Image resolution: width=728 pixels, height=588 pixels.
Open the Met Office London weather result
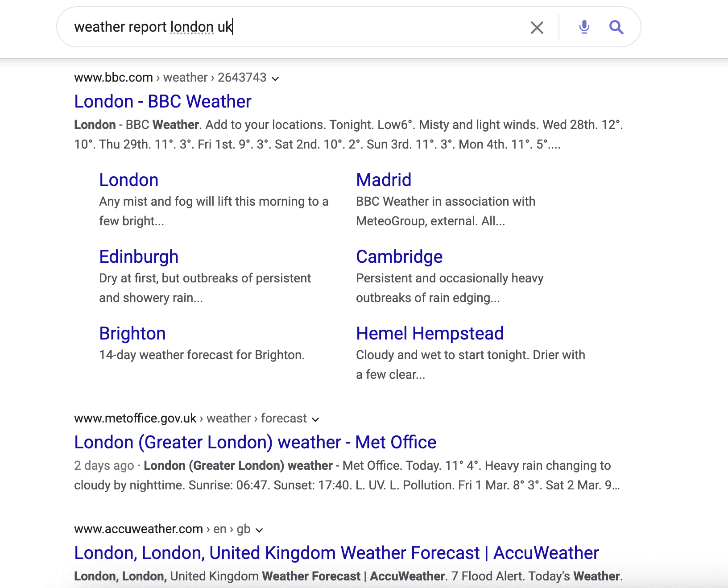255,443
